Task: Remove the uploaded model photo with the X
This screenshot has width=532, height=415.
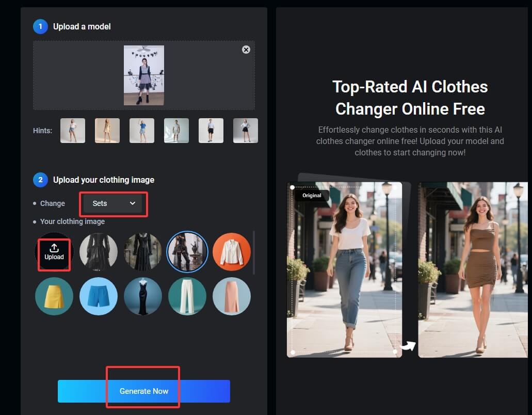Action: tap(246, 50)
